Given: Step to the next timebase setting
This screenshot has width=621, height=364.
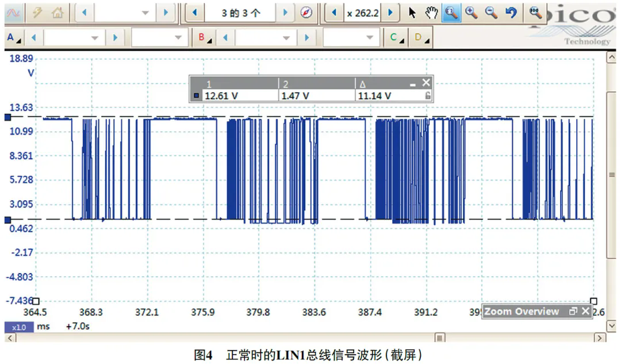Looking at the screenshot, I should (166, 13).
